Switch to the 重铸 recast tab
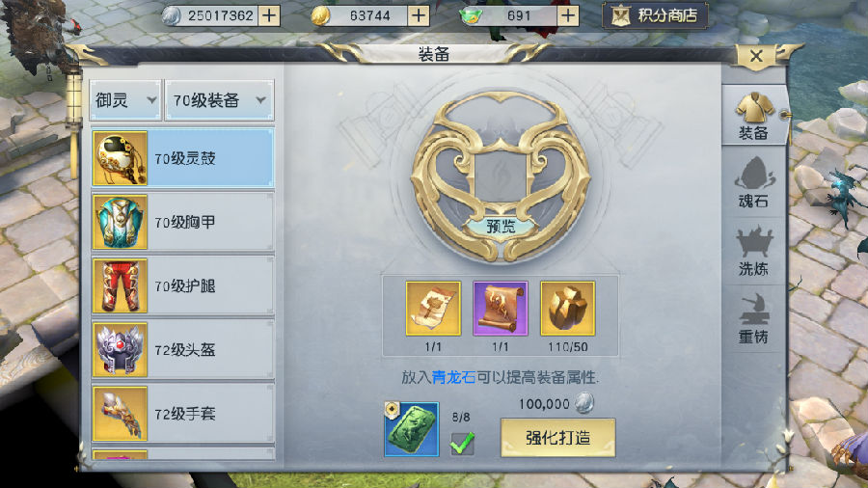 753,318
